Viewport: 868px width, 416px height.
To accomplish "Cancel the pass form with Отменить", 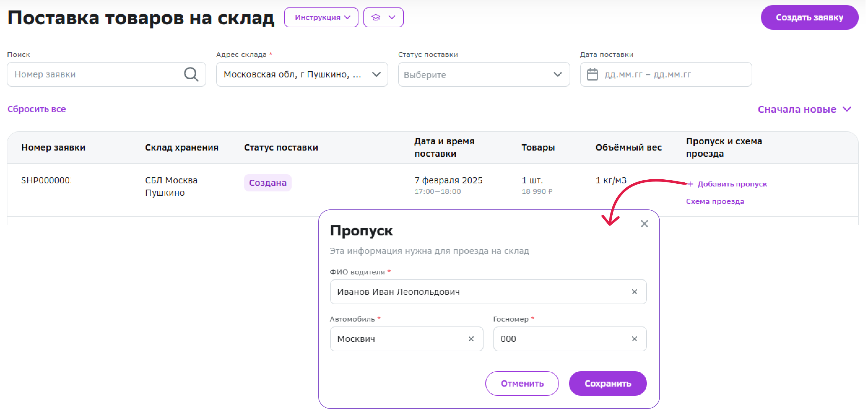I will click(x=522, y=383).
